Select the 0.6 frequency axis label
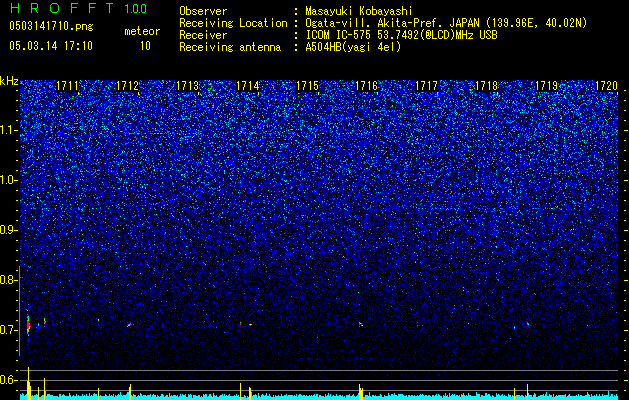 pyautogui.click(x=8, y=380)
